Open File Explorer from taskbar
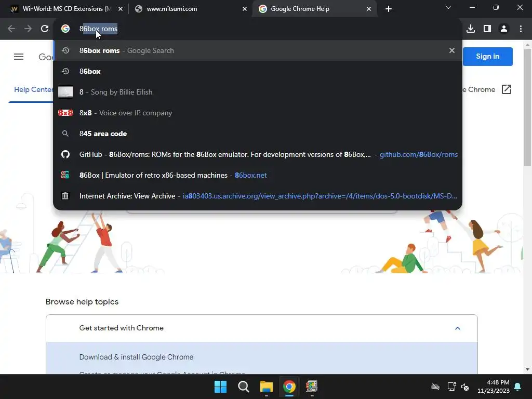Image resolution: width=532 pixels, height=399 pixels. 267,387
